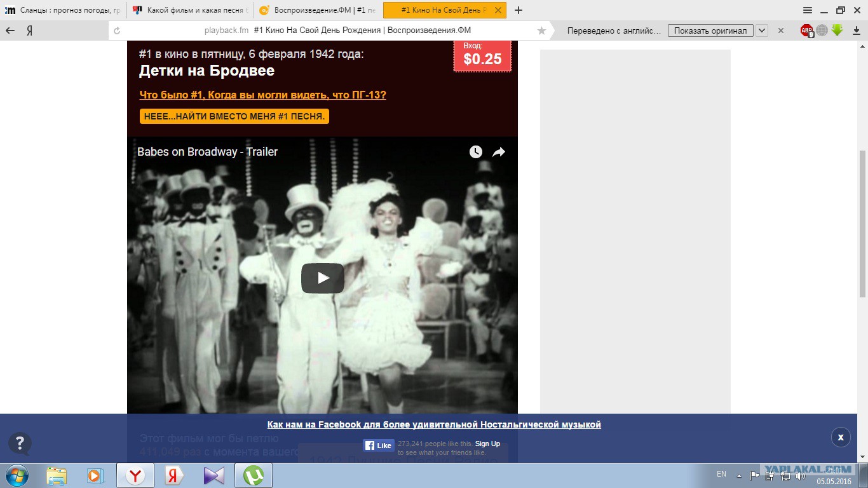Close the Facebook banner with the x button
This screenshot has width=868, height=488.
click(841, 437)
